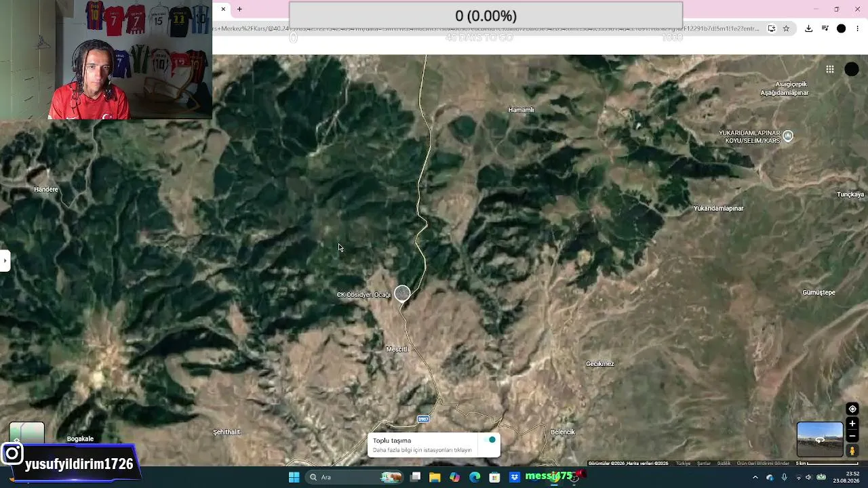Click the Mescitli village label
Viewport: 868px width, 488px height.
coord(397,350)
